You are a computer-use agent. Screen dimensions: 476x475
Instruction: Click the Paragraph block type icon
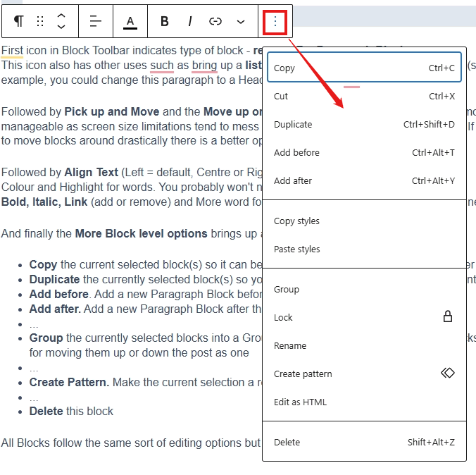[19, 21]
